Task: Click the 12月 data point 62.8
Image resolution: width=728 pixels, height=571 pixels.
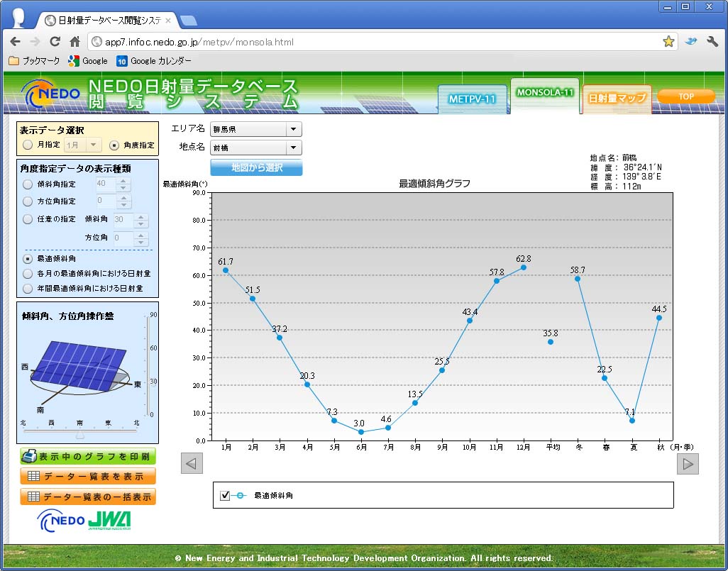Action: [523, 267]
